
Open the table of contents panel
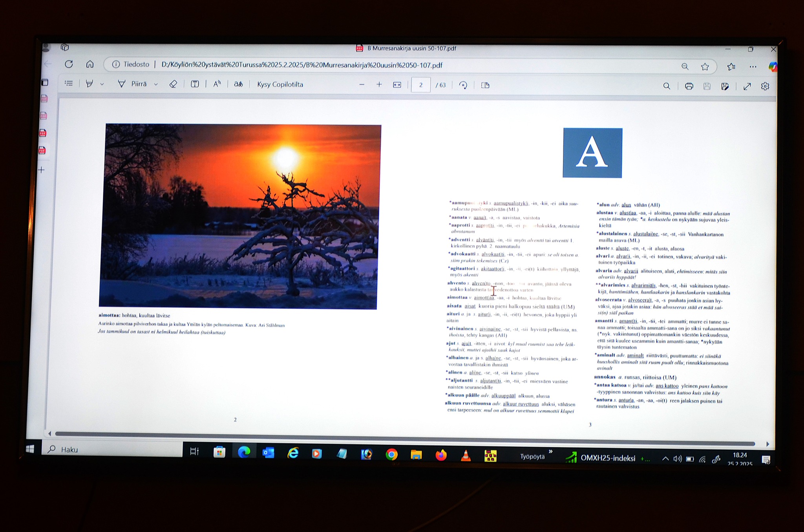point(69,83)
